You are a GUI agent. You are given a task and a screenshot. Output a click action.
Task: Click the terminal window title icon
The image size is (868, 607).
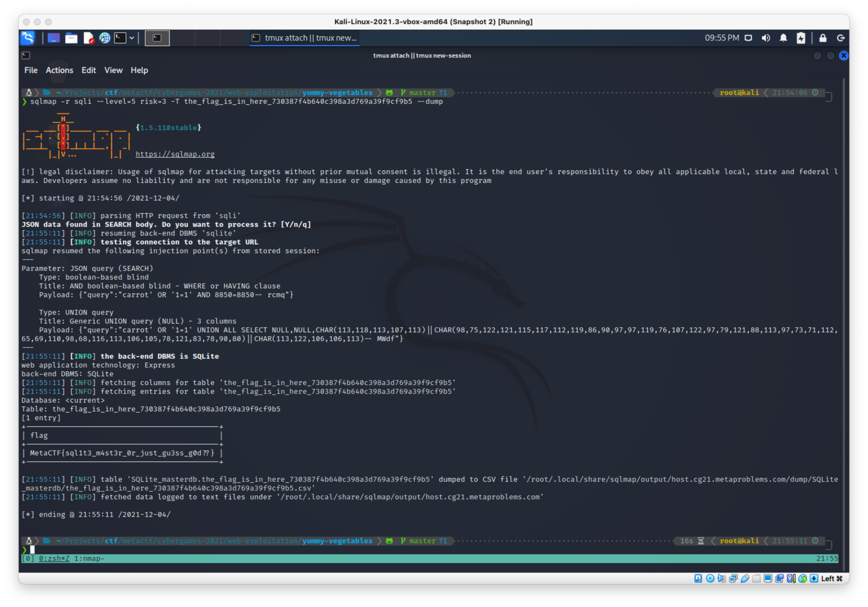[26, 55]
